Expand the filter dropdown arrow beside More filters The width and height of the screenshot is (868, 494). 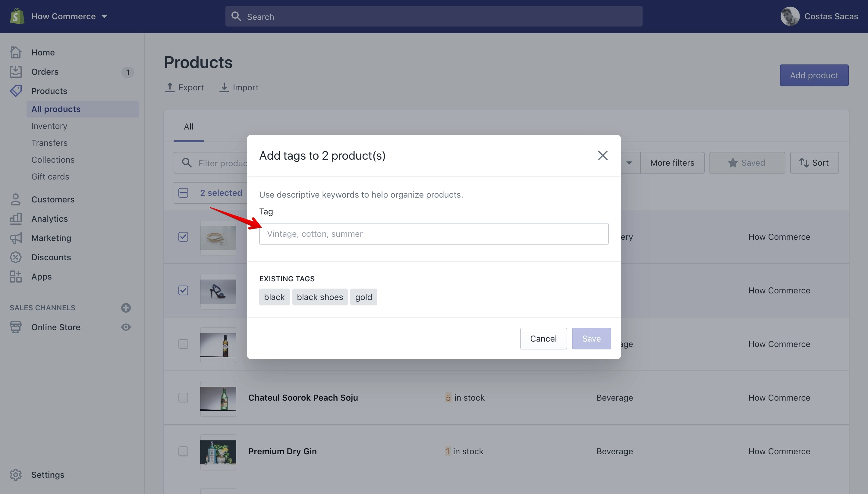[x=629, y=163]
